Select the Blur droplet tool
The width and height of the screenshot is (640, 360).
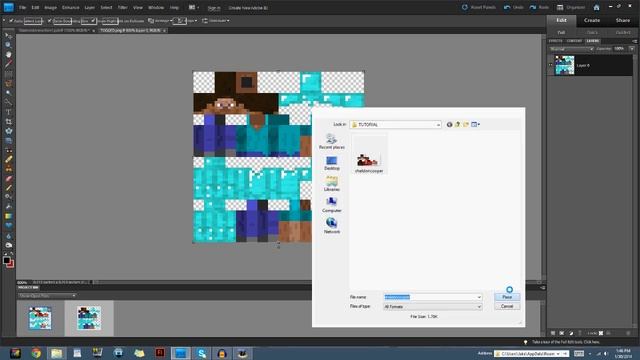coord(8,236)
